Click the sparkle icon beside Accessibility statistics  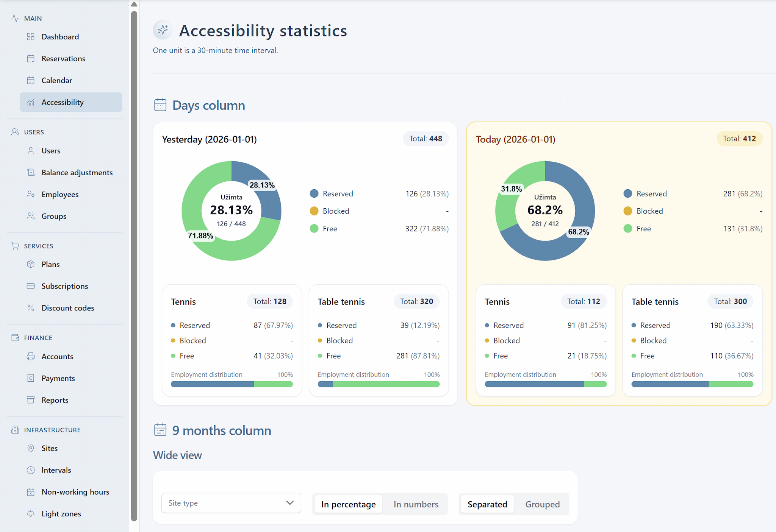click(163, 30)
